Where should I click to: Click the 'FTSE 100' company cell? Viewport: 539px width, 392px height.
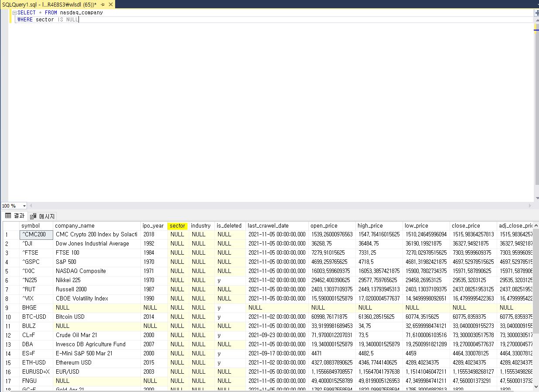97,253
